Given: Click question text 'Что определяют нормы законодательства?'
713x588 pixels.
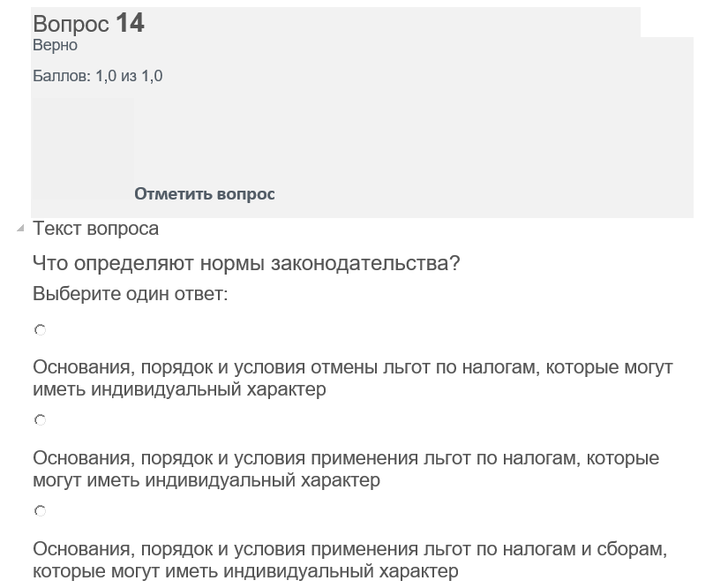Looking at the screenshot, I should pyautogui.click(x=246, y=263).
